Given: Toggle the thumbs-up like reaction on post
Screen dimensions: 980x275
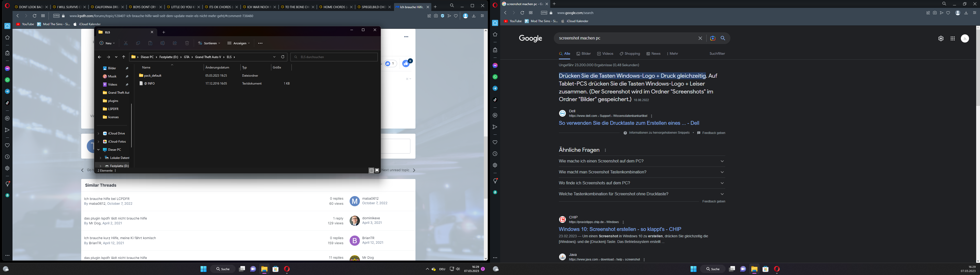Looking at the screenshot, I should 406,64.
